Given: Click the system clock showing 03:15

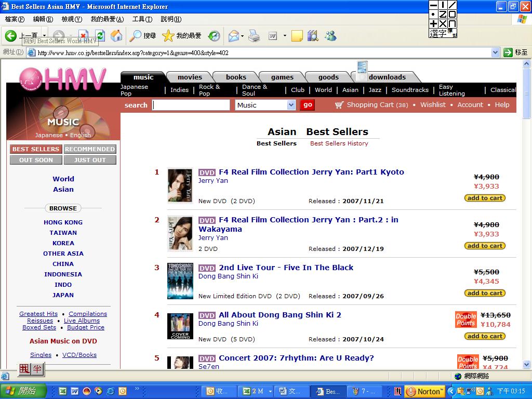Looking at the screenshot, I should tap(510, 391).
